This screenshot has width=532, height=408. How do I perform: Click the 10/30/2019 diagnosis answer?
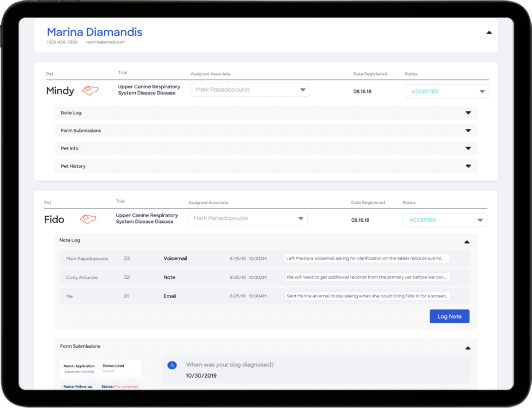[201, 376]
